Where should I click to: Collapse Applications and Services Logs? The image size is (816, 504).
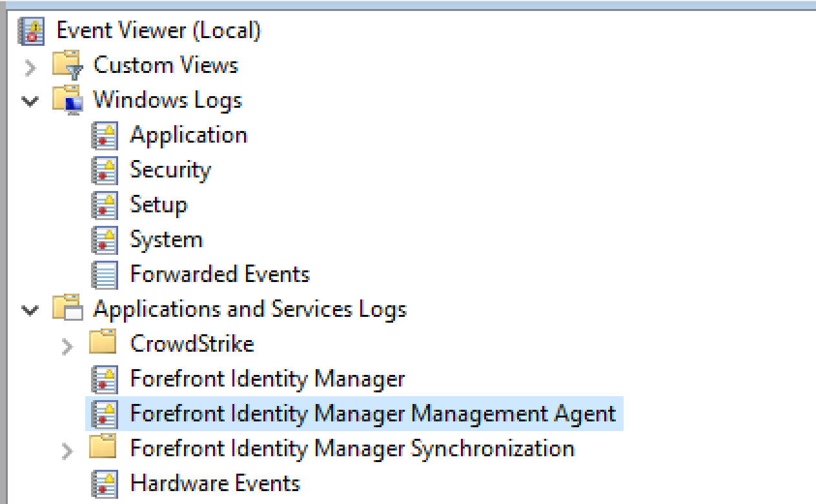pyautogui.click(x=30, y=309)
